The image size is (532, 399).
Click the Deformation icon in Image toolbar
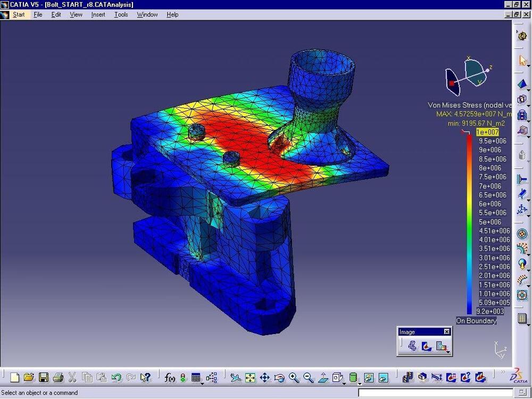[x=412, y=346]
